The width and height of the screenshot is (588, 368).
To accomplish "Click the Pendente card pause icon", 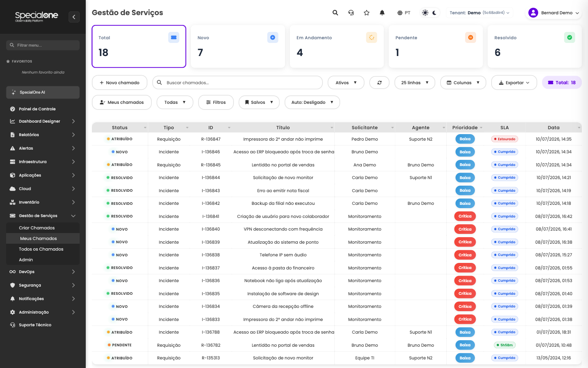I will pos(470,38).
